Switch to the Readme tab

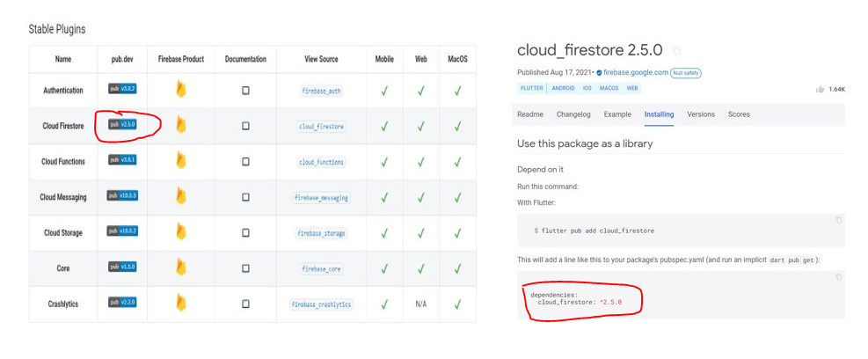click(x=530, y=114)
